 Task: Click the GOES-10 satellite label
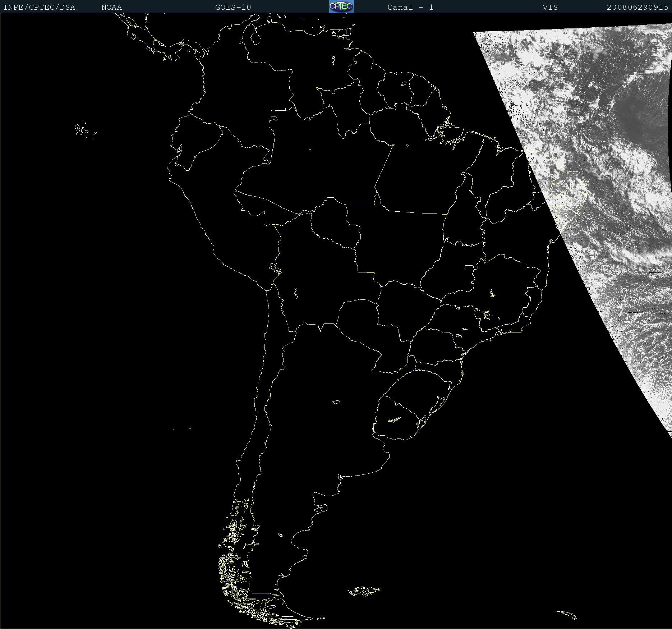coord(233,7)
